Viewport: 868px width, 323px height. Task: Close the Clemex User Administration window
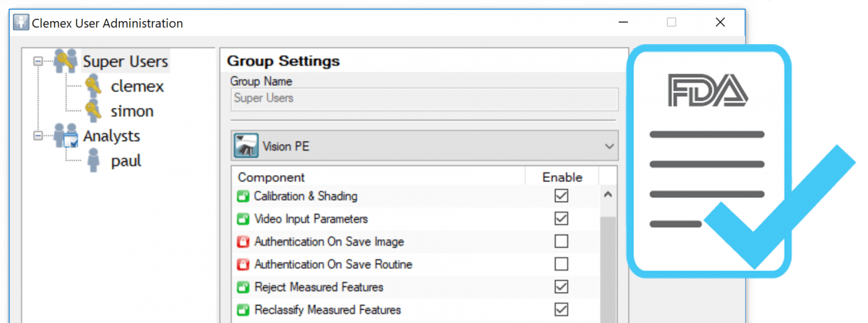tap(720, 22)
